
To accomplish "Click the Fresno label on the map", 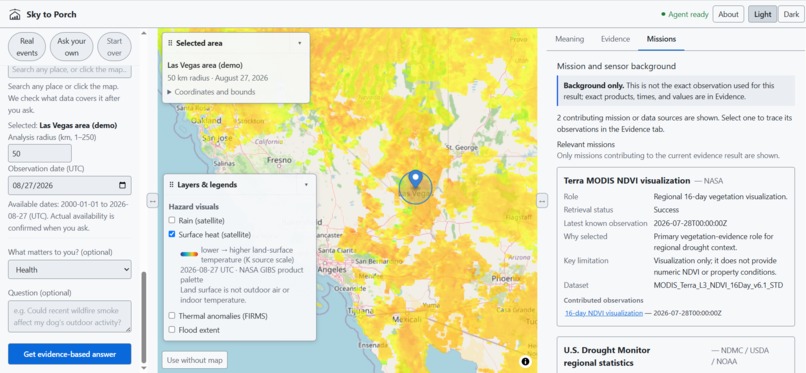I will [280, 160].
